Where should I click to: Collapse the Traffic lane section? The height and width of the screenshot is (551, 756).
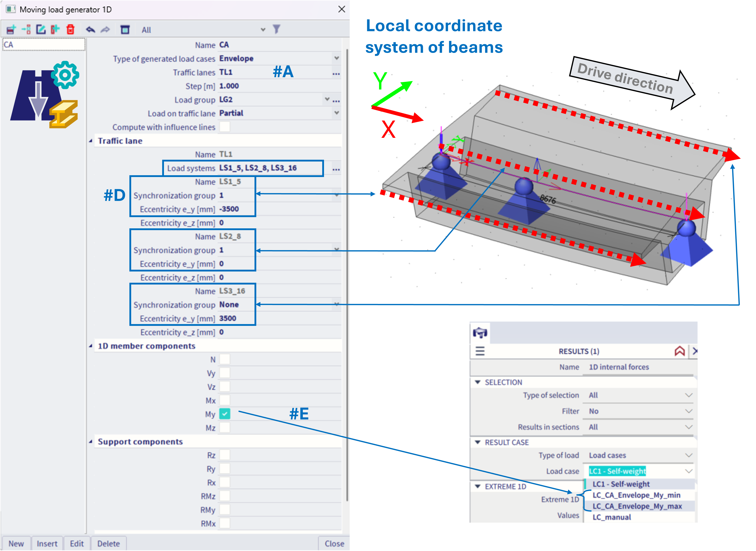coord(91,141)
